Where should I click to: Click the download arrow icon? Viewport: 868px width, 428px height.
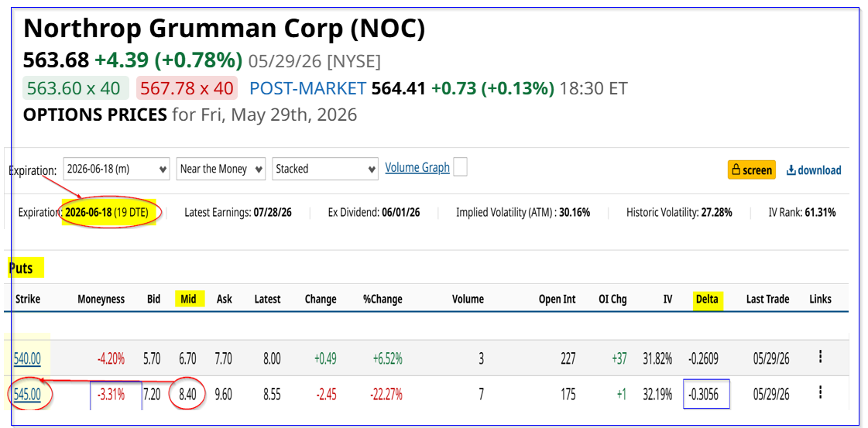click(x=791, y=170)
